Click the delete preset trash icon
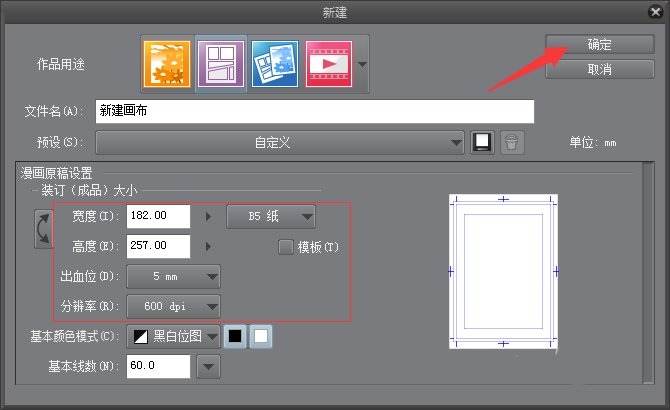 click(512, 142)
